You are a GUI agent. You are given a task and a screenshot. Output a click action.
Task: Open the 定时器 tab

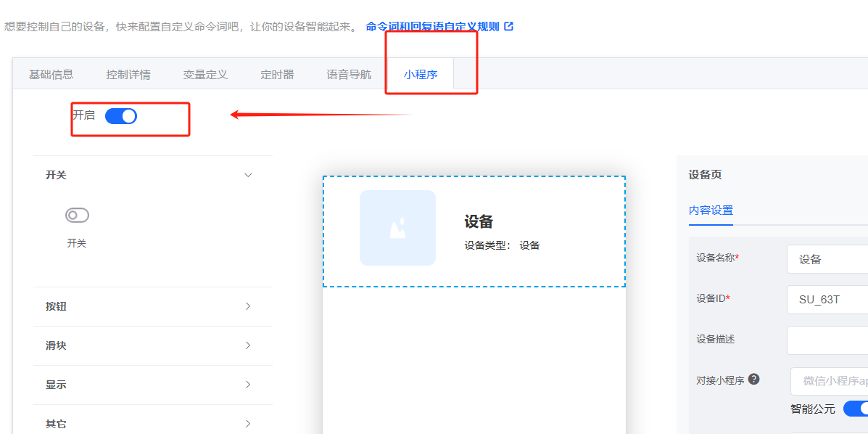point(277,73)
